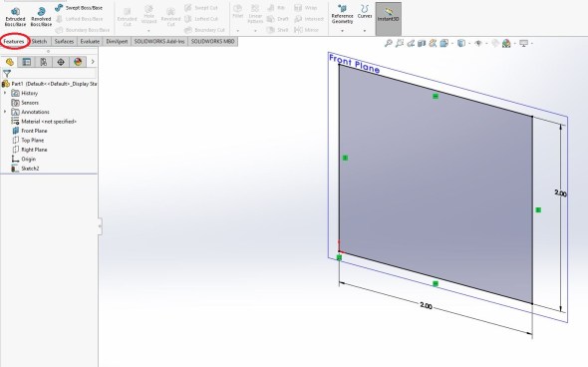Click the Lofted Cut tool
Image resolution: width=588 pixels, height=367 pixels.
[201, 19]
